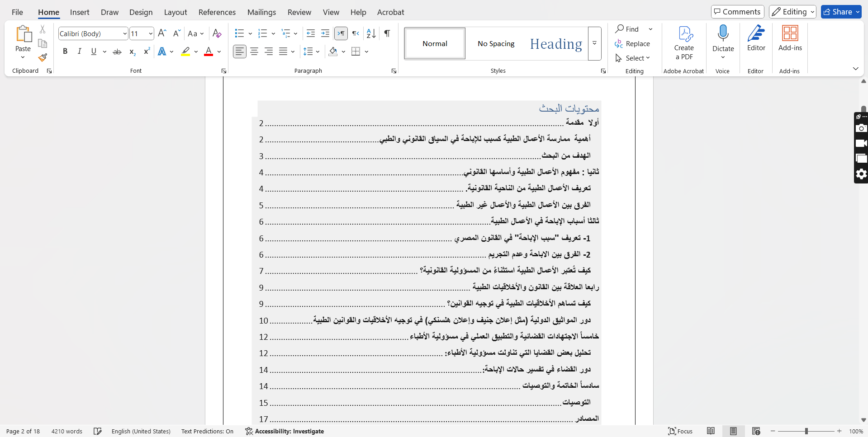Apply the Heading style
This screenshot has width=868, height=437.
(x=556, y=43)
